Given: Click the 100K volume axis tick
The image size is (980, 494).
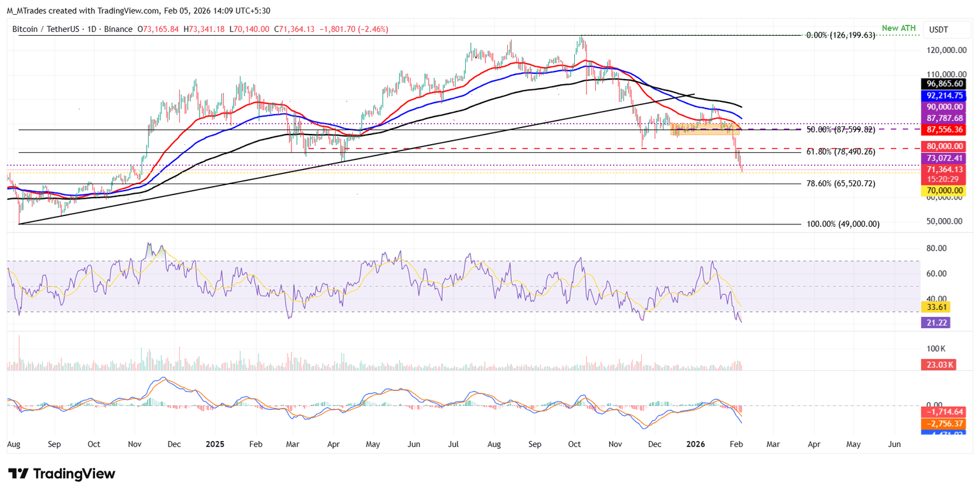Looking at the screenshot, I should (936, 349).
